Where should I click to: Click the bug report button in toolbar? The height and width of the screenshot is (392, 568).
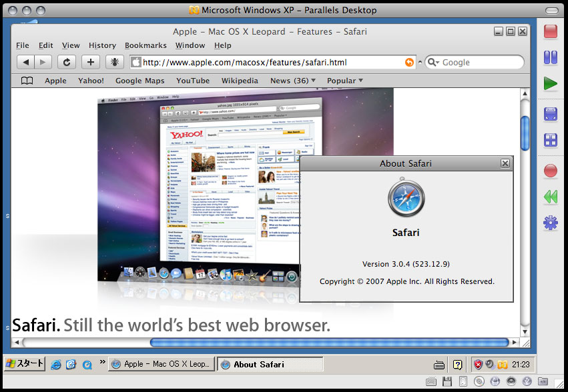(115, 62)
